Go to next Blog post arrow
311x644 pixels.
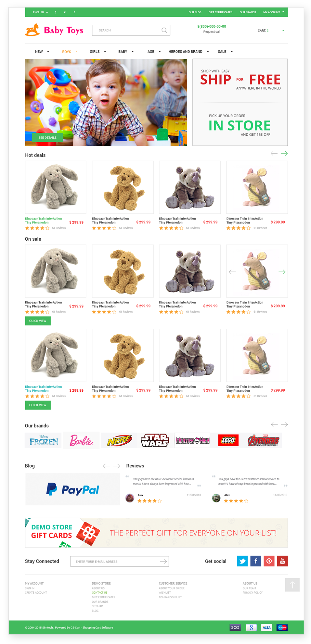116,466
